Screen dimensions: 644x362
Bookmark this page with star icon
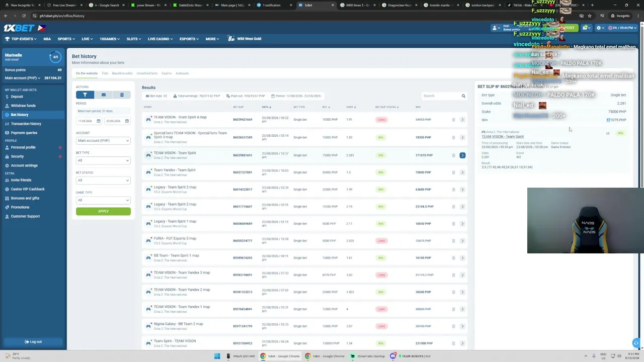pyautogui.click(x=590, y=16)
